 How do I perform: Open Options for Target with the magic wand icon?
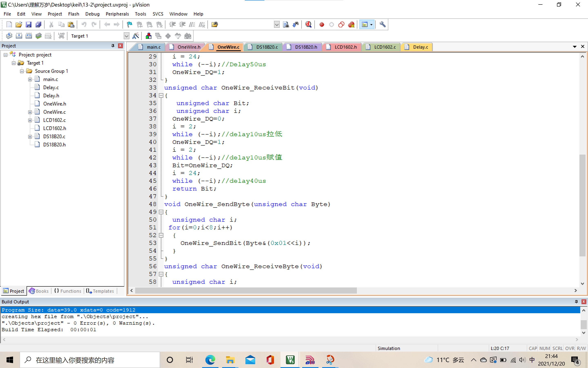pos(136,36)
